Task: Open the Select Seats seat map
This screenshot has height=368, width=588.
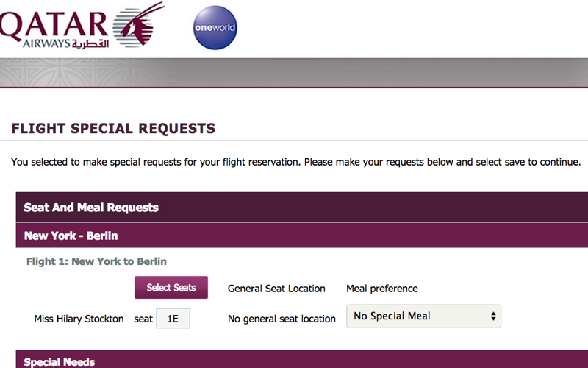Action: point(171,288)
